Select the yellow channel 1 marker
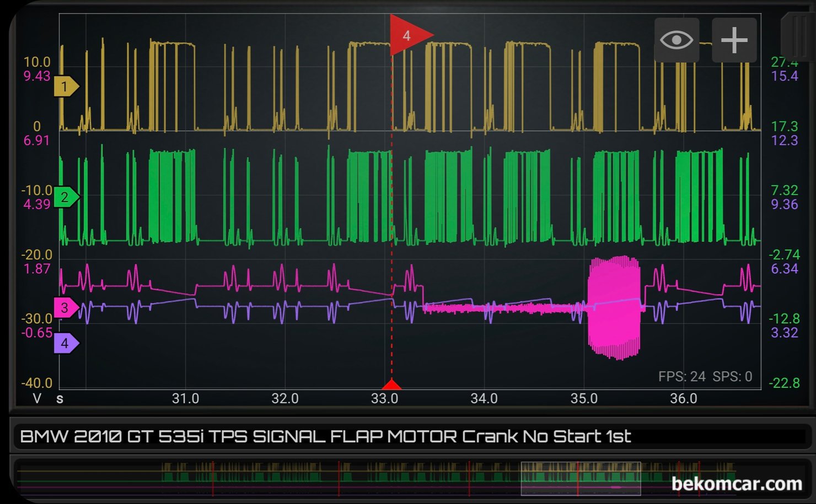Screen dimensions: 816x504 coord(66,86)
